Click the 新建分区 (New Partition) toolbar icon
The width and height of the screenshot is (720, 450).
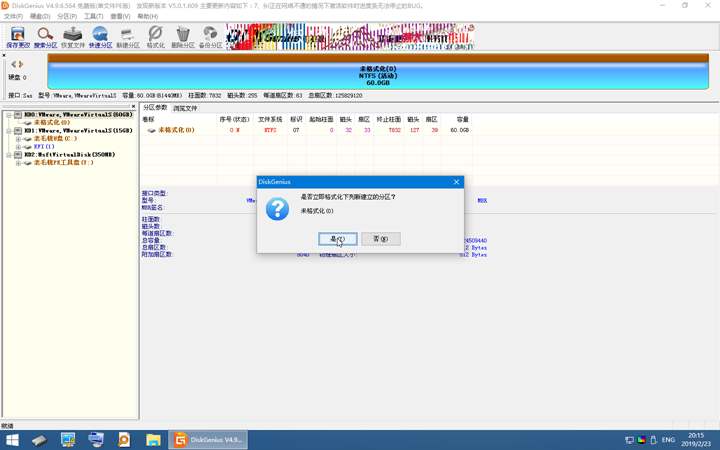coord(128,38)
